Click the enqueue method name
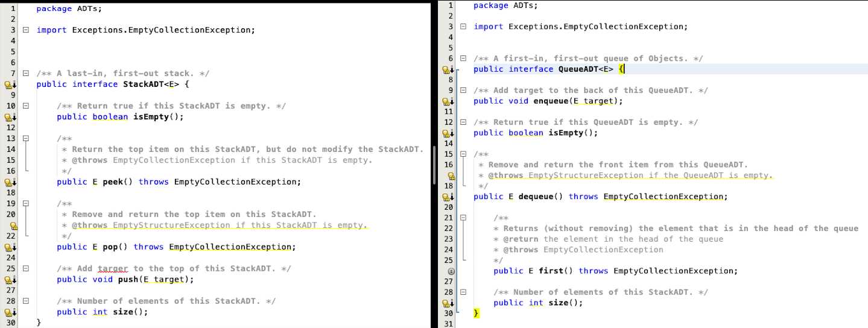This screenshot has width=868, height=328. click(x=551, y=101)
